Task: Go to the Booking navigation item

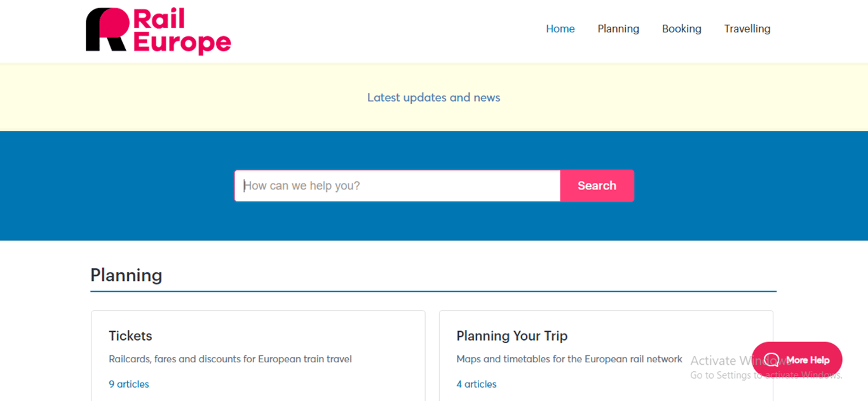Action: point(681,29)
